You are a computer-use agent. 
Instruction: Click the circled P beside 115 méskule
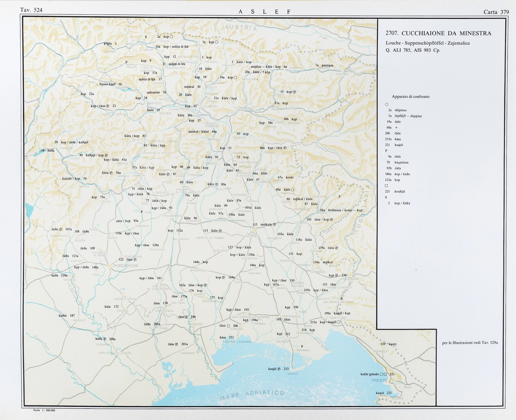274,225
